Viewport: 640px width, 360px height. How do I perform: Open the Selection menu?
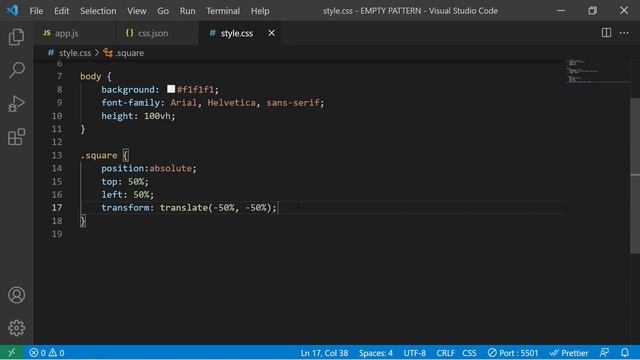(98, 11)
